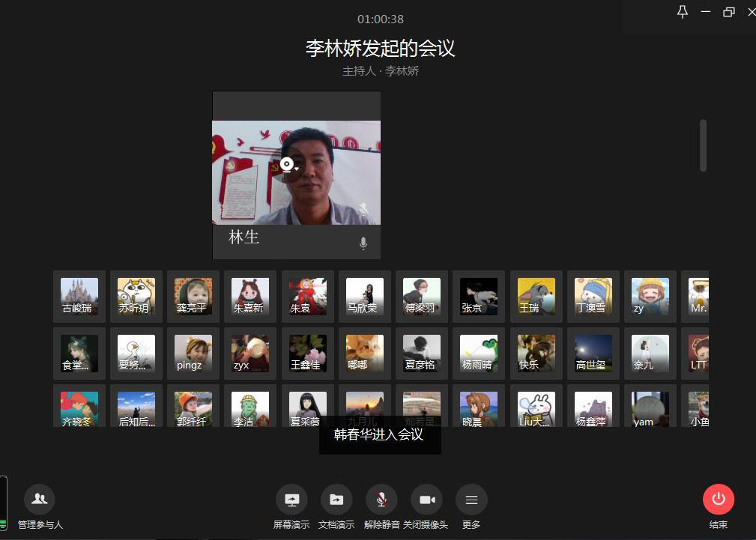Select participant 古峻瑞 thumbnail
This screenshot has width=756, height=540.
click(x=79, y=296)
